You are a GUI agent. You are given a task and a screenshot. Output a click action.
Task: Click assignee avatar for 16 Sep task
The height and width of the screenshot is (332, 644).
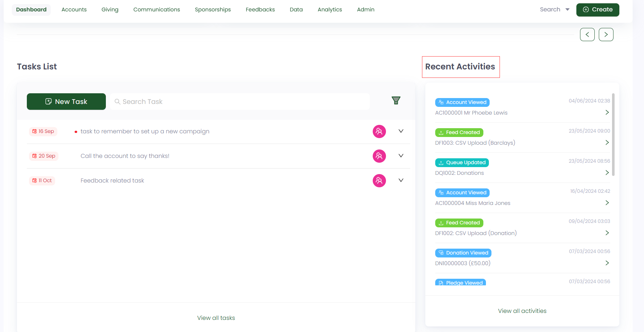[x=379, y=131]
